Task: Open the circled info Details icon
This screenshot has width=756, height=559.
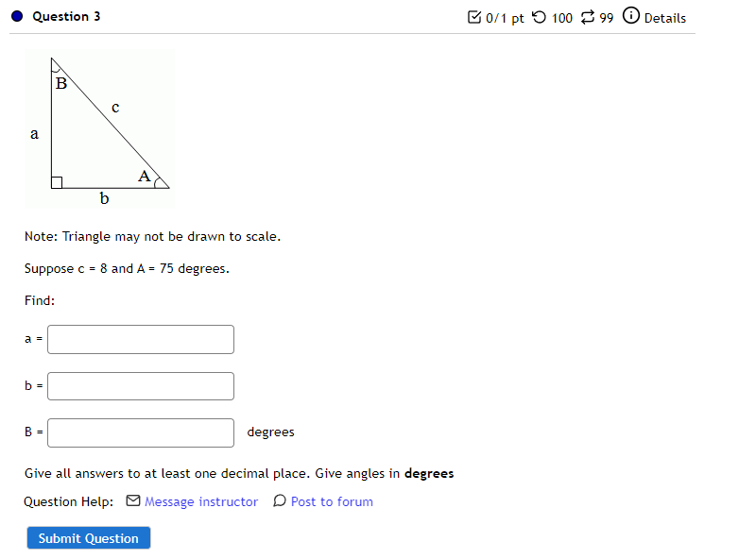Action: pos(630,15)
